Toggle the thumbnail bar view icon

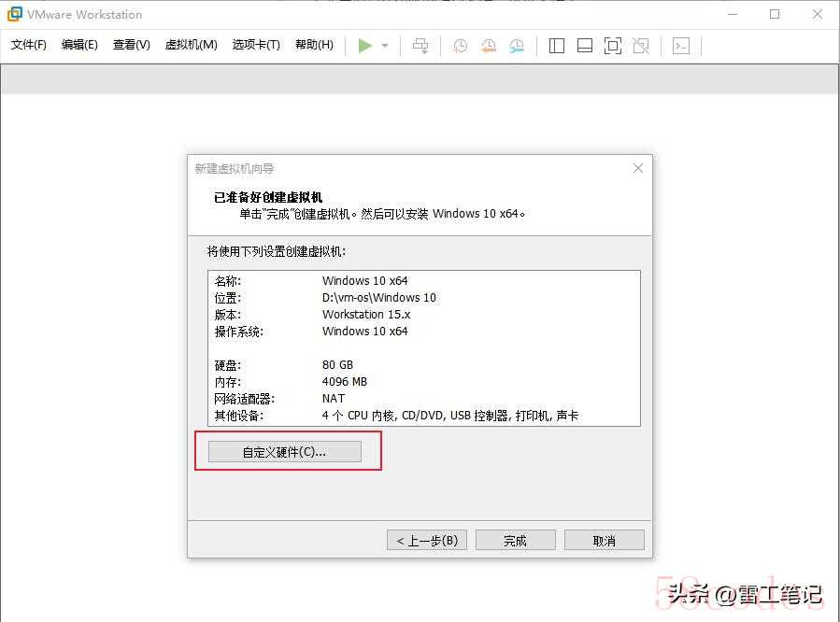[585, 46]
